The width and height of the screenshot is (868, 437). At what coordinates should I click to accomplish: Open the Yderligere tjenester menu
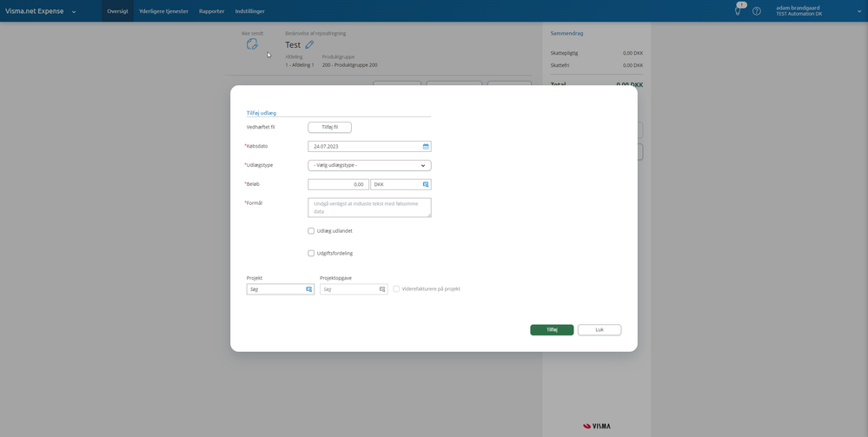click(164, 11)
